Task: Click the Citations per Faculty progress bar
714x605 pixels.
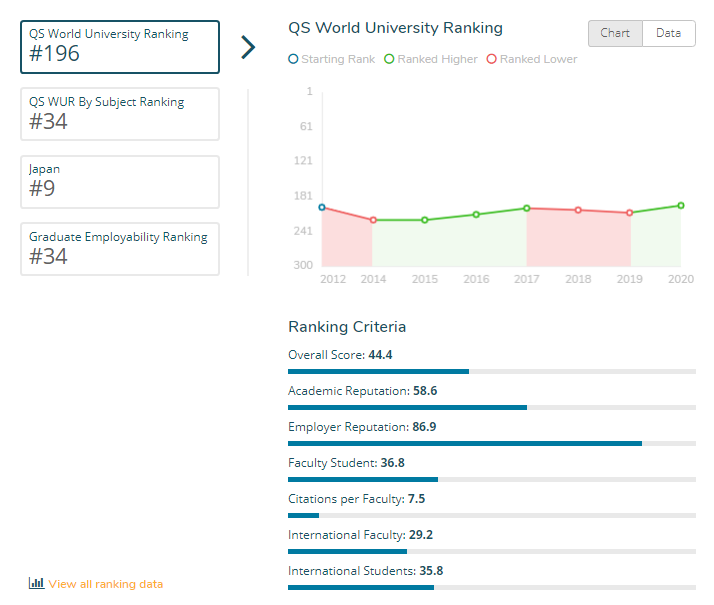Action: click(492, 515)
